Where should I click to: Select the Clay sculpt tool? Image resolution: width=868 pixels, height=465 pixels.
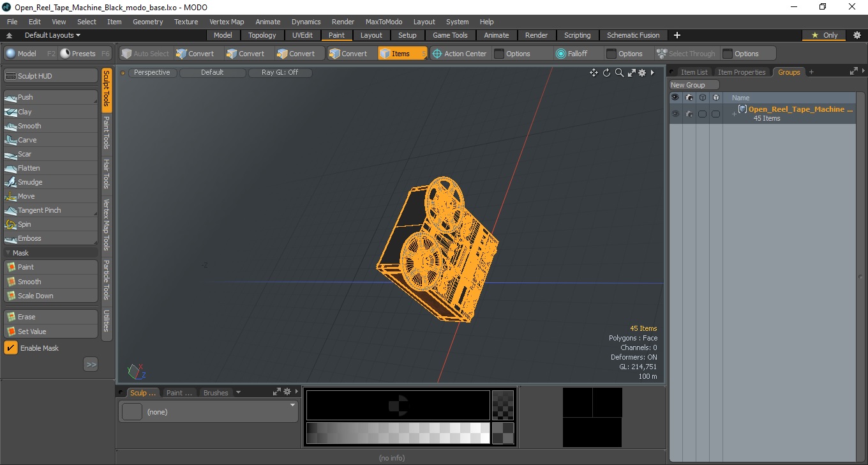point(50,112)
